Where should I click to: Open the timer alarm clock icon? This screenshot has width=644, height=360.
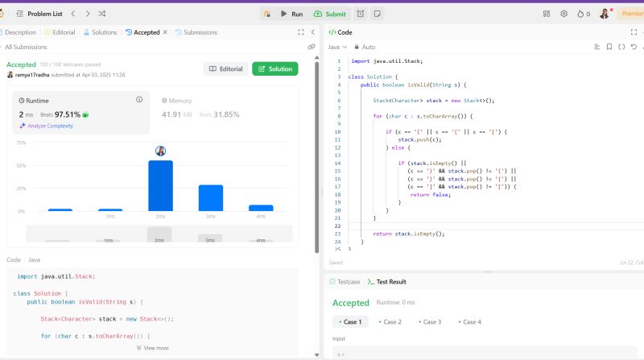click(360, 14)
